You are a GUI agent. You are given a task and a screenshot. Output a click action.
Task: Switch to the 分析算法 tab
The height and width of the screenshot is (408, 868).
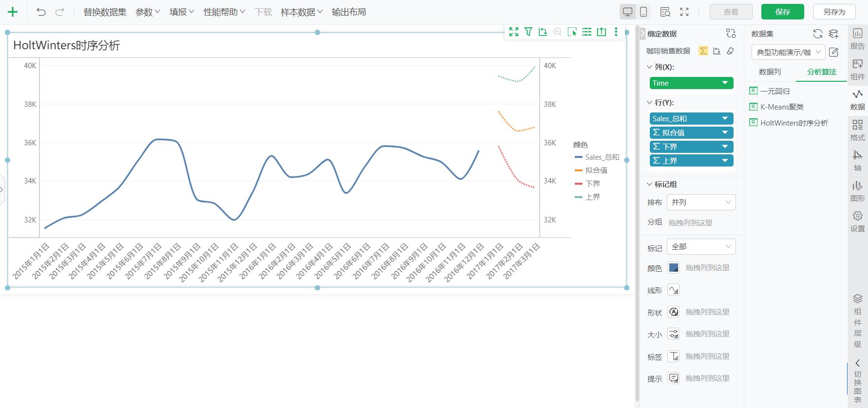tap(821, 72)
